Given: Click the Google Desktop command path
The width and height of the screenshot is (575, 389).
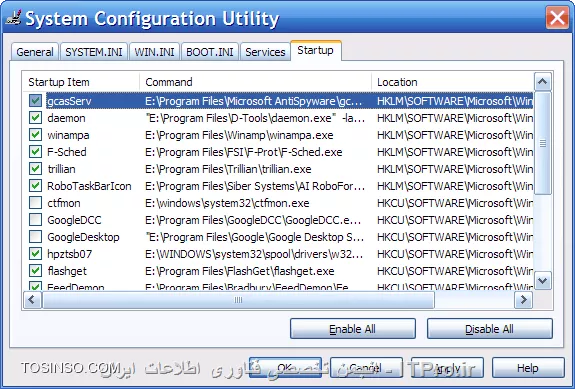Looking at the screenshot, I should tap(255, 237).
